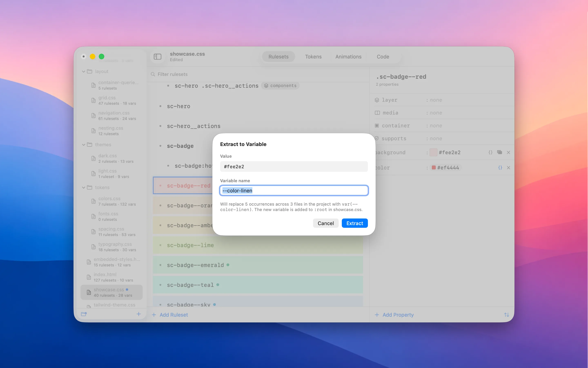Select the sc-hero__actions ruleset
Screen dimensions: 588x368
click(x=258, y=126)
